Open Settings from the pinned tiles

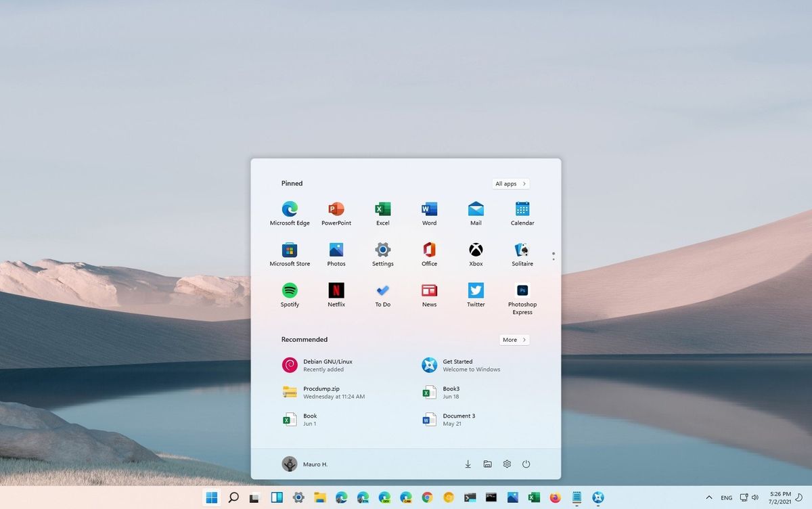click(382, 251)
